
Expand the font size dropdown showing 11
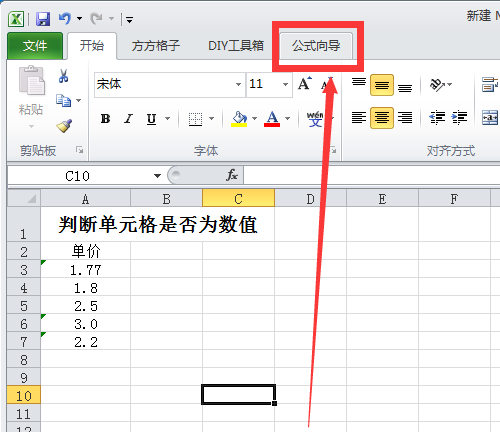coord(285,84)
